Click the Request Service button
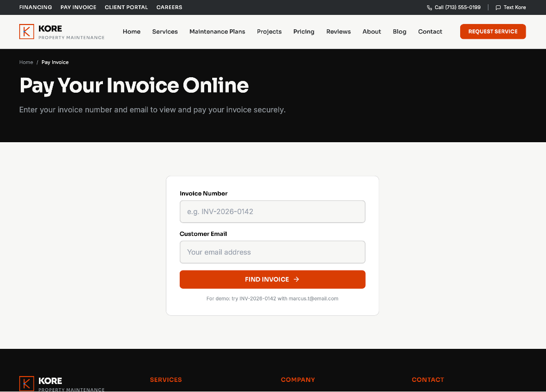 [x=493, y=31]
